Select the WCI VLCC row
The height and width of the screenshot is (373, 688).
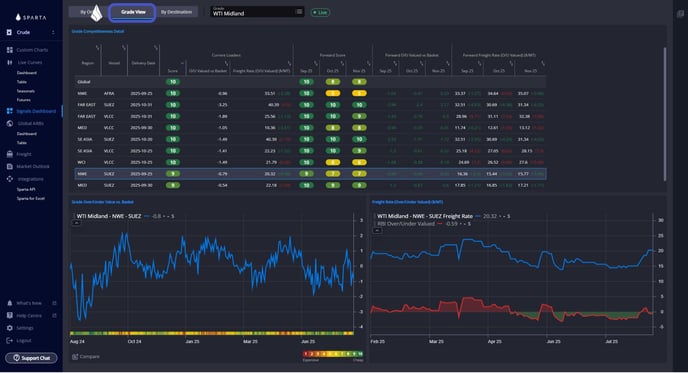click(310, 162)
